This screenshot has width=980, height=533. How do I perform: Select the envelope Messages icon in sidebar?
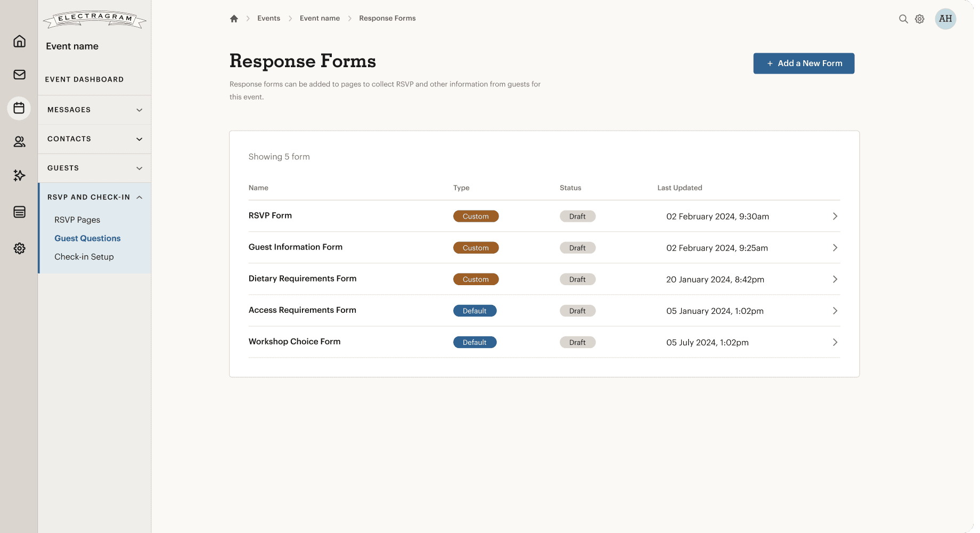tap(19, 75)
